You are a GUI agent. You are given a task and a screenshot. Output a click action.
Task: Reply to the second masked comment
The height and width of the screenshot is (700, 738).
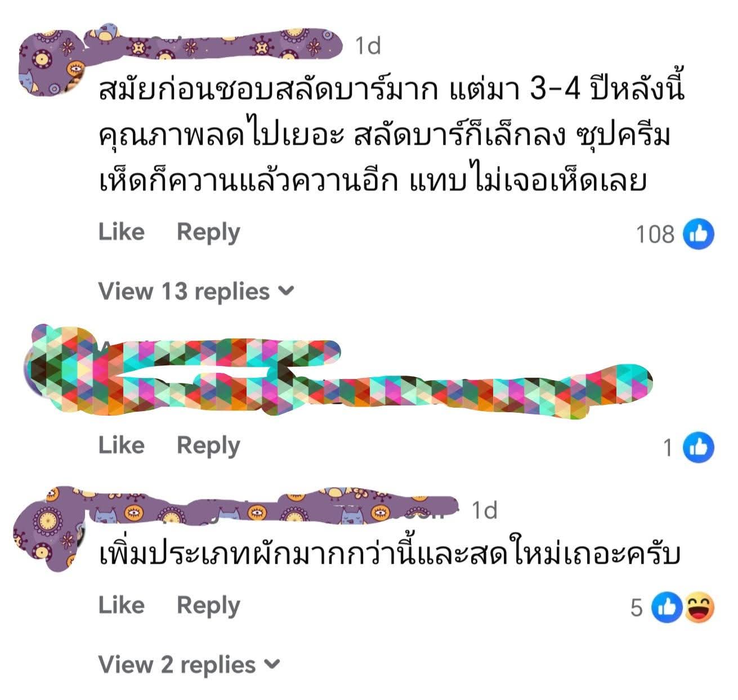(208, 446)
